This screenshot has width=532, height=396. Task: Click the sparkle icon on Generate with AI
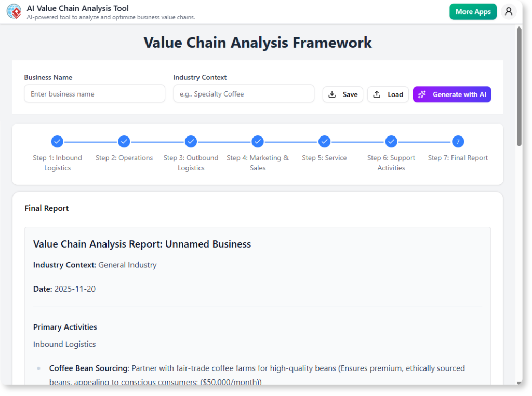pos(422,94)
